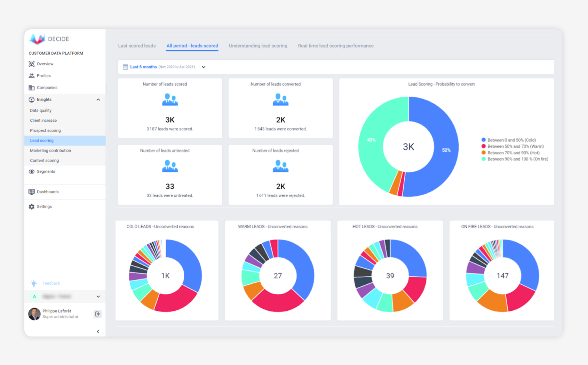Click the Insights gauge icon

pyautogui.click(x=32, y=99)
